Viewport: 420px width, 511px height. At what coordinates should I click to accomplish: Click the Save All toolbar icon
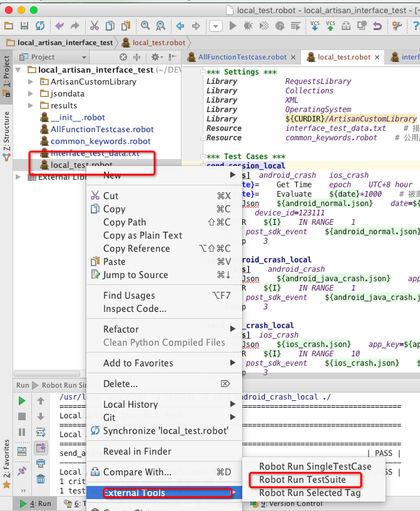[x=24, y=26]
